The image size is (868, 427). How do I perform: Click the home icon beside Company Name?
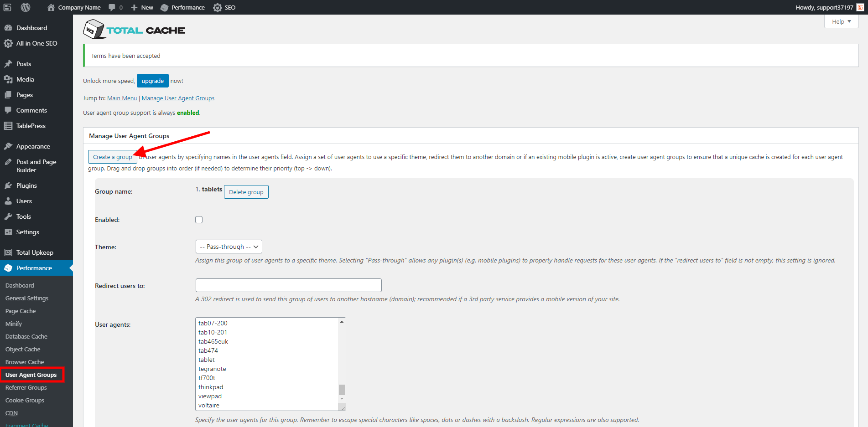click(x=51, y=7)
